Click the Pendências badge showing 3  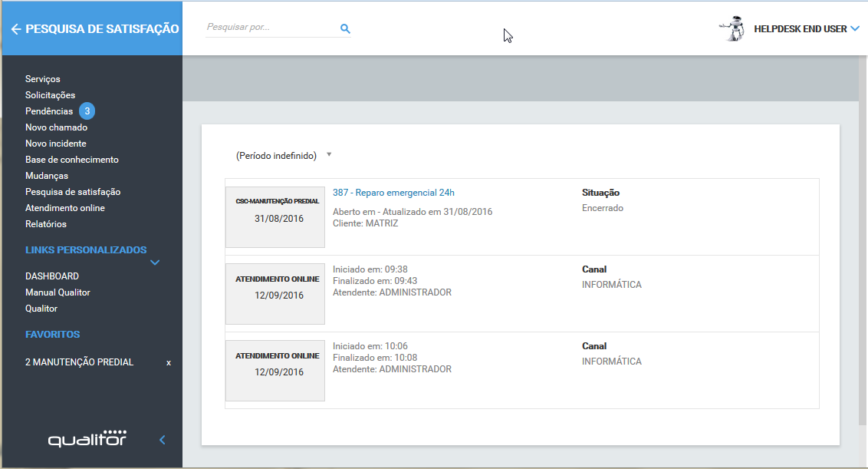click(x=87, y=111)
